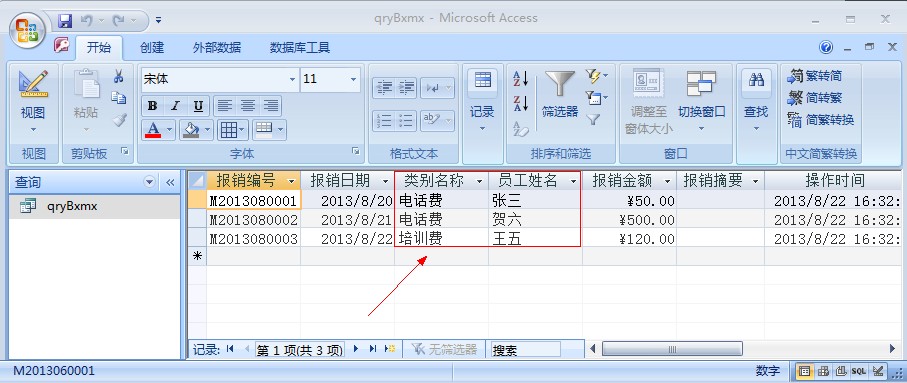The image size is (907, 383).
Task: Click the scissors cut icon
Action: click(x=119, y=76)
